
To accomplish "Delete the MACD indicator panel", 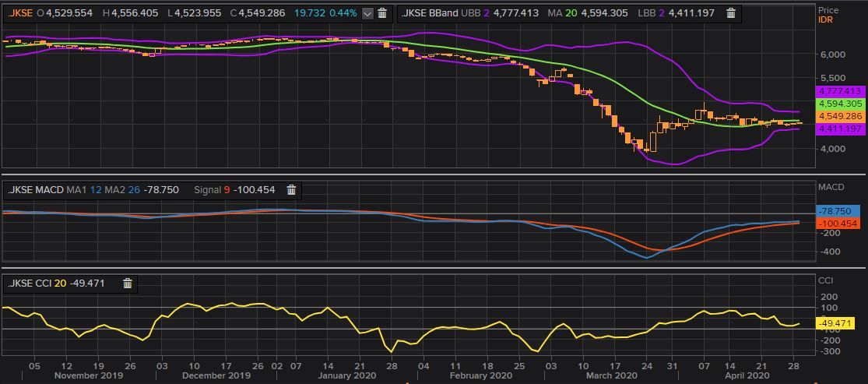I will (291, 189).
